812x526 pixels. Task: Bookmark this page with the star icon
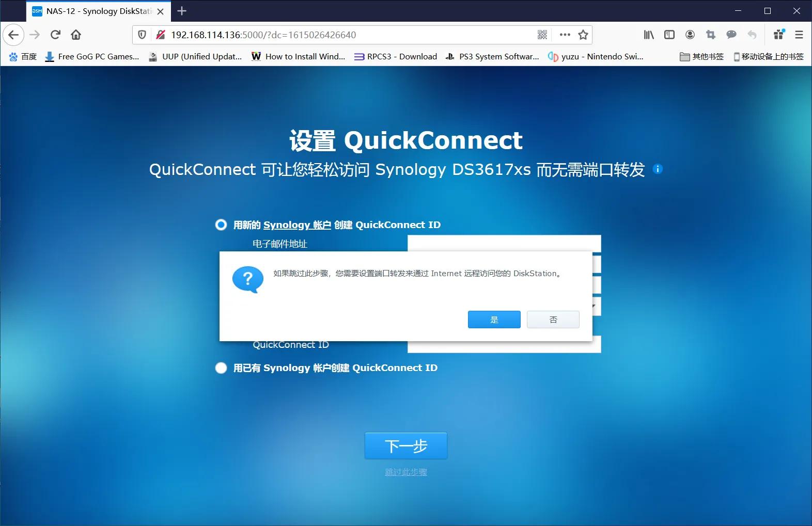click(x=583, y=35)
